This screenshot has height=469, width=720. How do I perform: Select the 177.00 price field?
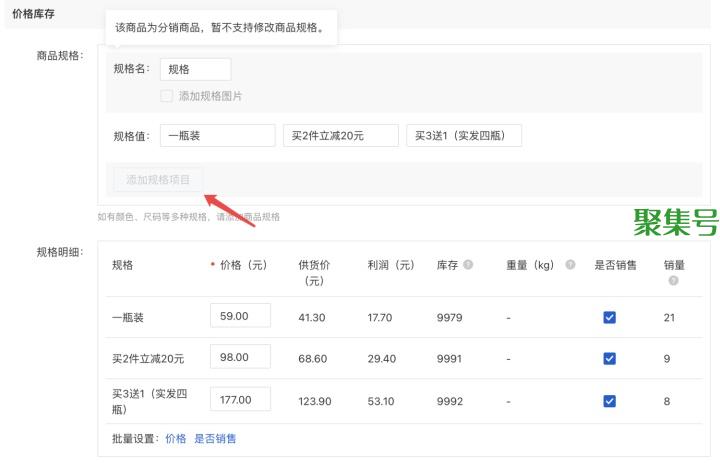240,399
